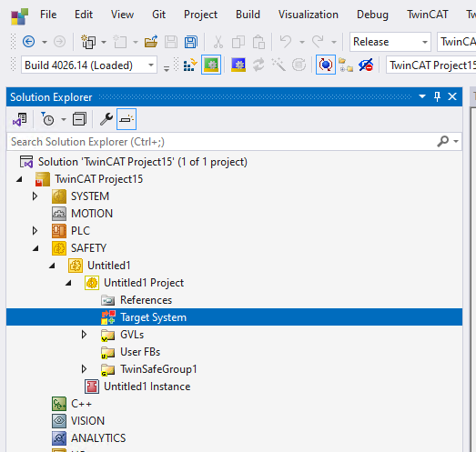
Task: Click the Undo arrow icon
Action: click(286, 41)
